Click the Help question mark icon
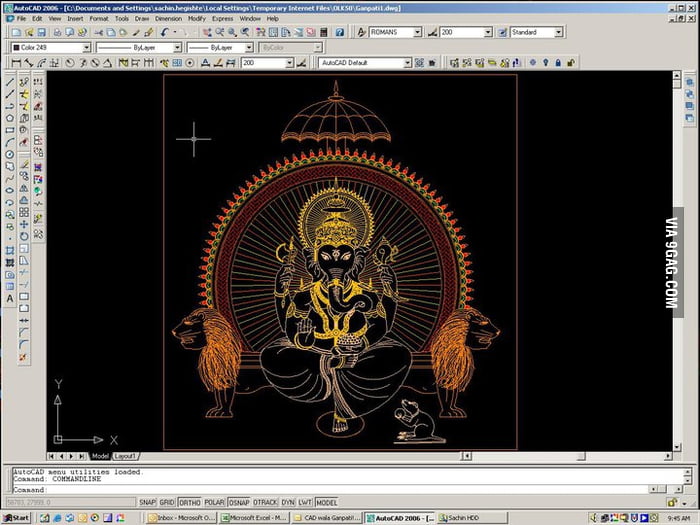Viewport: 700px width, 525px height. pos(340,32)
